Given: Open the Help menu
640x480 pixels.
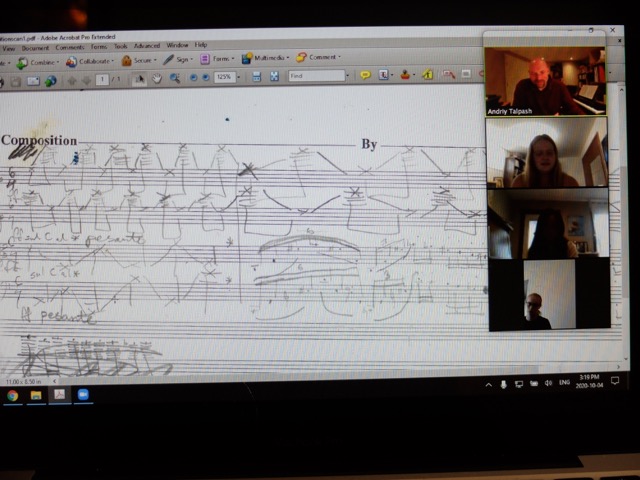Looking at the screenshot, I should pyautogui.click(x=201, y=45).
